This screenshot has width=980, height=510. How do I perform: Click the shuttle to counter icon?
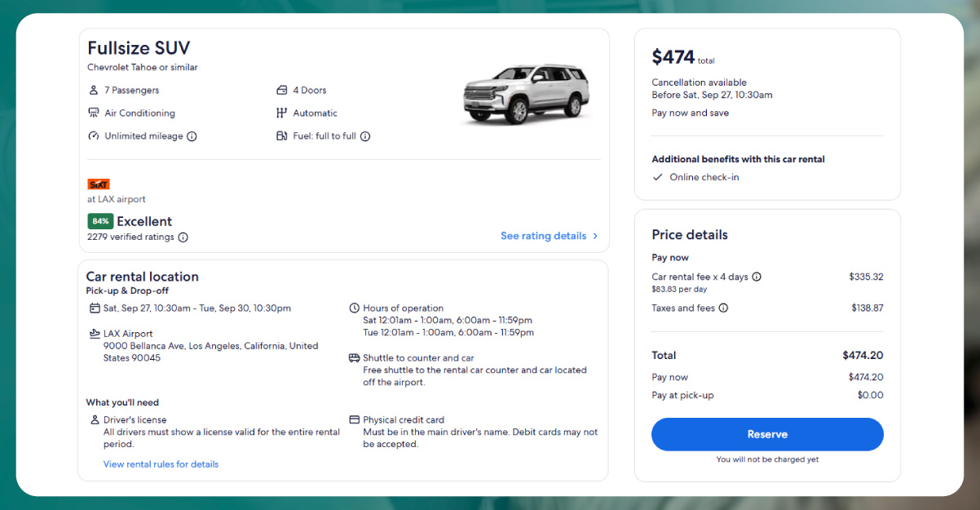click(354, 357)
